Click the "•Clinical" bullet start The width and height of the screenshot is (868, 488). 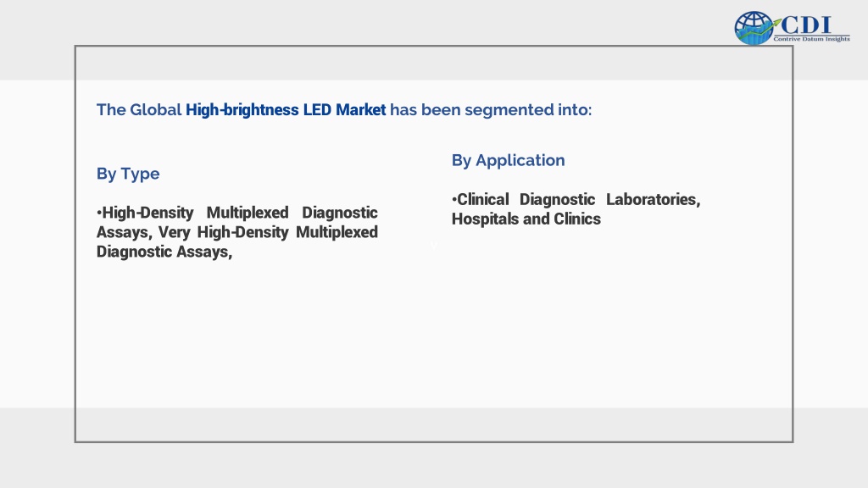(480, 199)
